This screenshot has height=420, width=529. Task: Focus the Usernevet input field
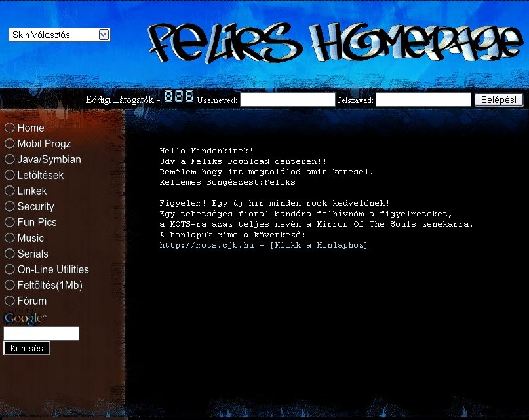[x=287, y=100]
